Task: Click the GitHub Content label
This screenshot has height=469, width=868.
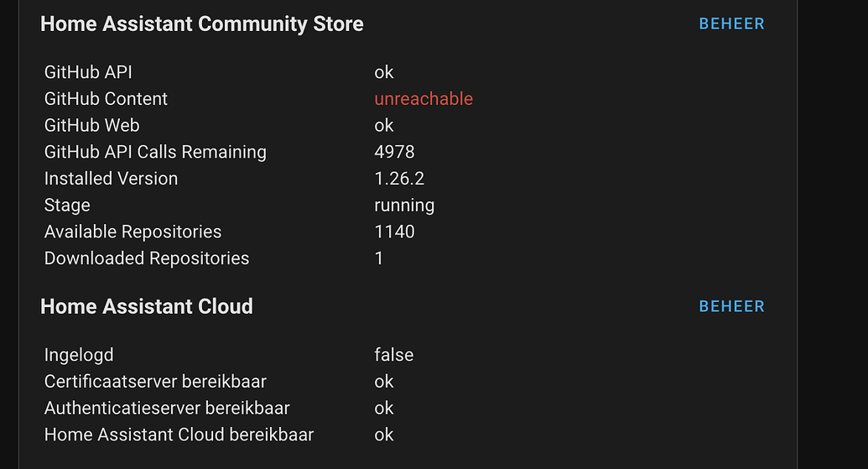Action: click(x=106, y=99)
